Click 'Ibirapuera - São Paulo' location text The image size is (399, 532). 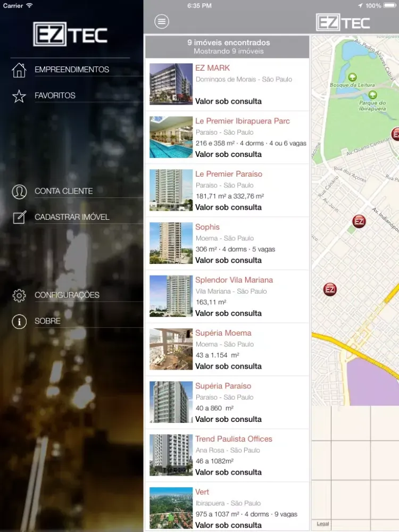228,503
